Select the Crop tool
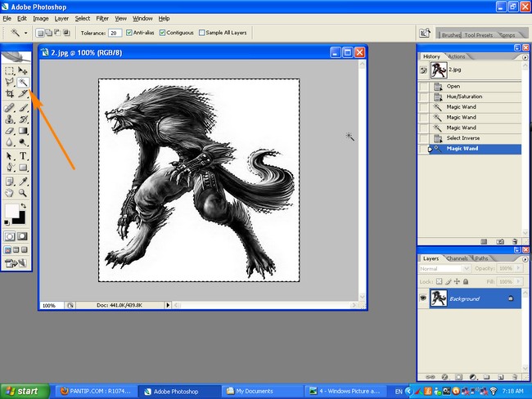The image size is (532, 399). [9, 93]
